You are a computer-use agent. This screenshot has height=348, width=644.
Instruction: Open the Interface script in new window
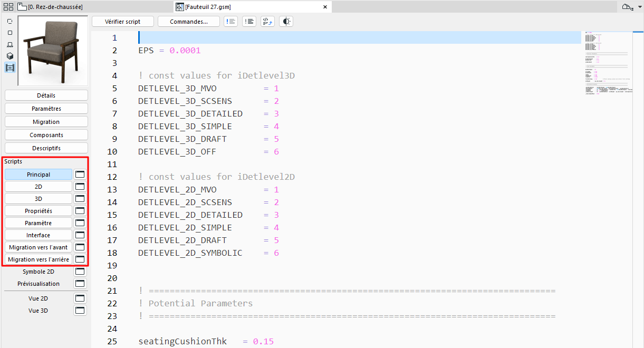pyautogui.click(x=80, y=234)
